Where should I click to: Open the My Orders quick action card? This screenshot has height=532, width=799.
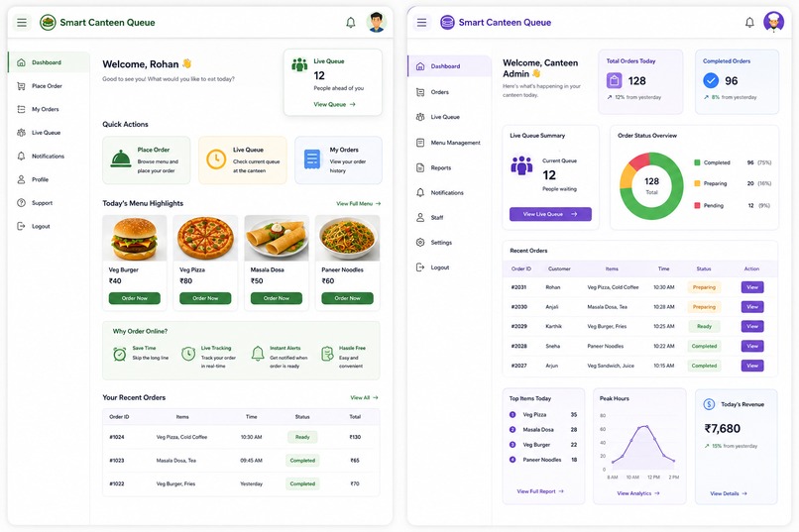(338, 160)
